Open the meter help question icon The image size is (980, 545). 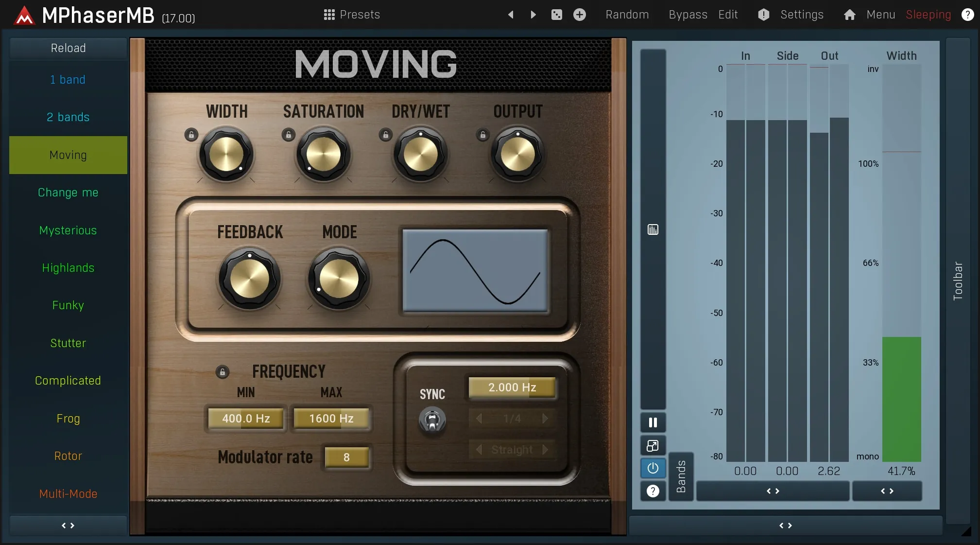coord(653,491)
